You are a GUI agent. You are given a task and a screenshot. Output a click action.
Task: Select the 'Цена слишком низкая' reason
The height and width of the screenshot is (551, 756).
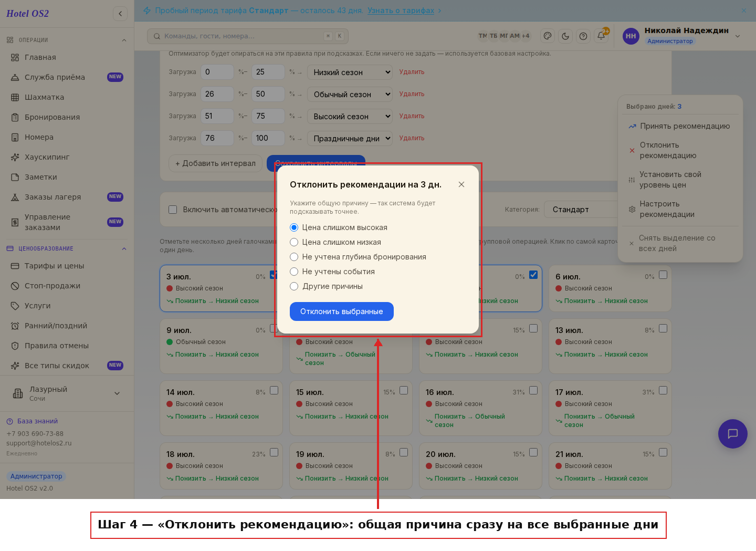point(335,242)
